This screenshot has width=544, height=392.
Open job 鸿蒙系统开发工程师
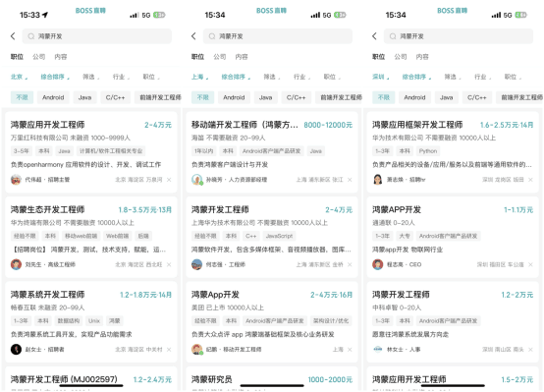pos(91,322)
